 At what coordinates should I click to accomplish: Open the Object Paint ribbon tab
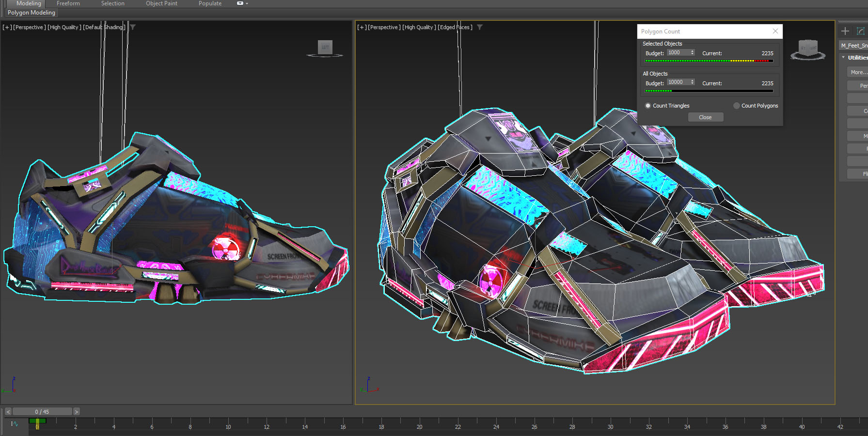point(161,3)
